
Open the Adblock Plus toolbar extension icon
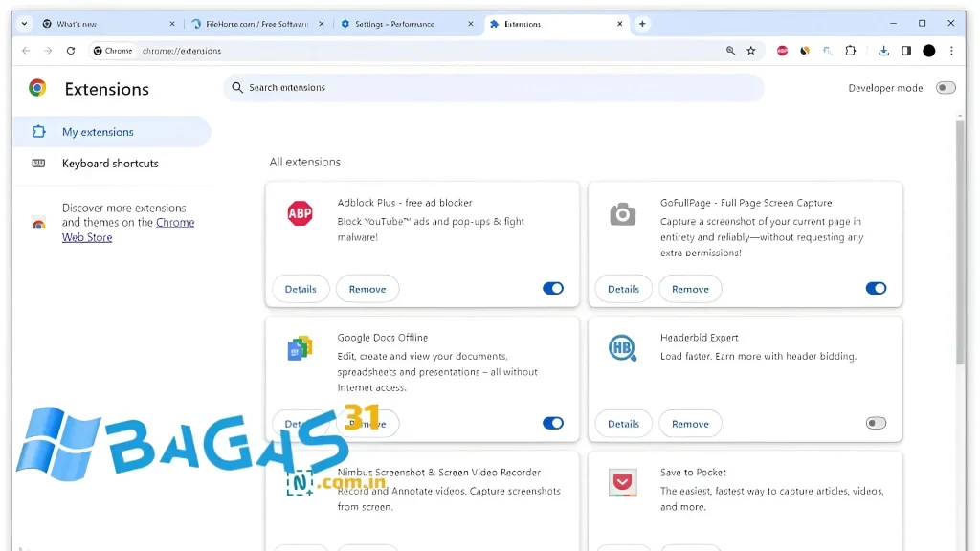coord(782,51)
